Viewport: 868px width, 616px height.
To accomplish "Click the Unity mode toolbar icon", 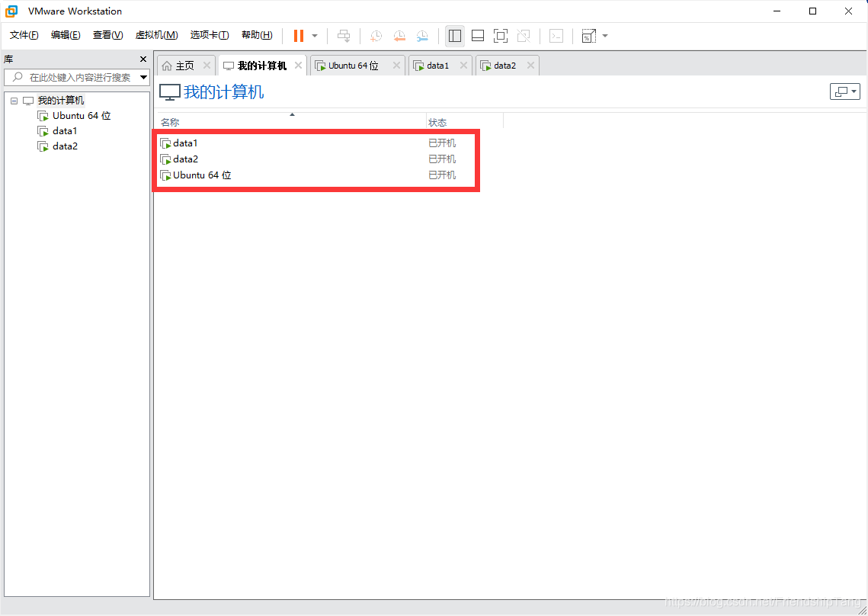I will pyautogui.click(x=523, y=36).
